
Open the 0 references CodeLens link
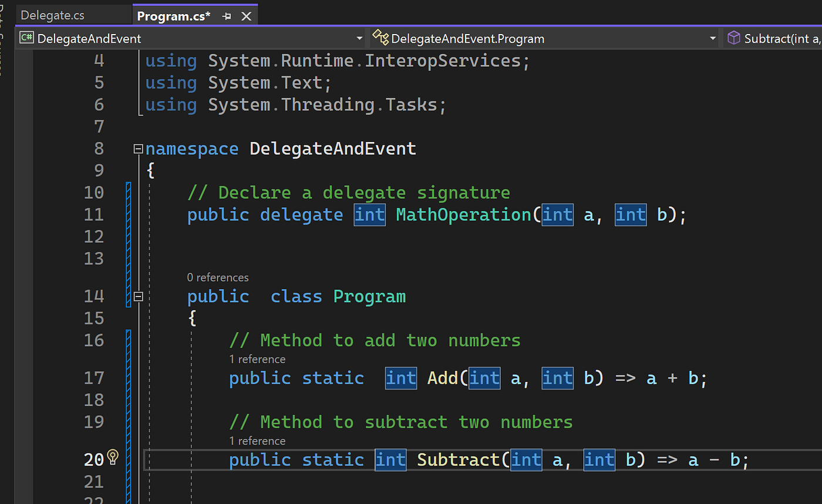point(218,278)
